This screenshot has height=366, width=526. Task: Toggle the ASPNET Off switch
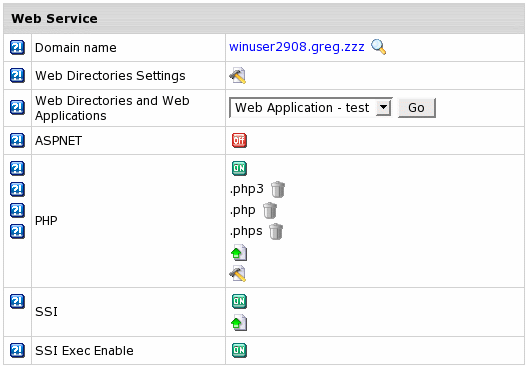(x=239, y=140)
